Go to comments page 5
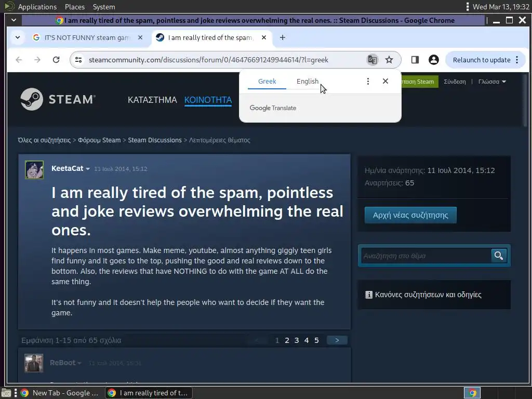 tap(316, 340)
